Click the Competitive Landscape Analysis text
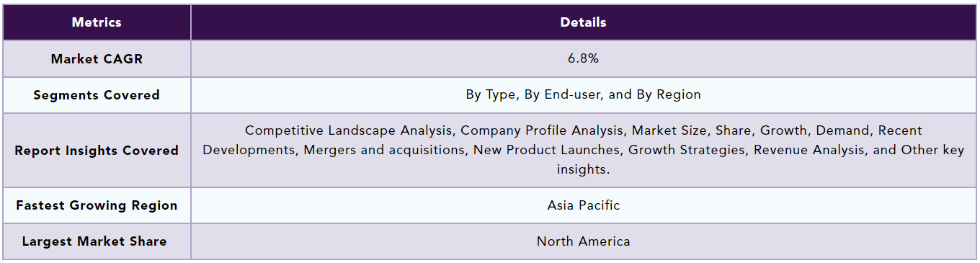Screen dimensions: 980x263 point(349,131)
